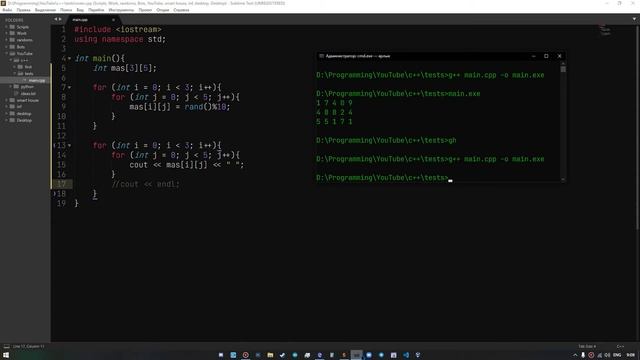Click the python folder icon
Image resolution: width=640 pixels, height=360 pixels.
tap(16, 87)
